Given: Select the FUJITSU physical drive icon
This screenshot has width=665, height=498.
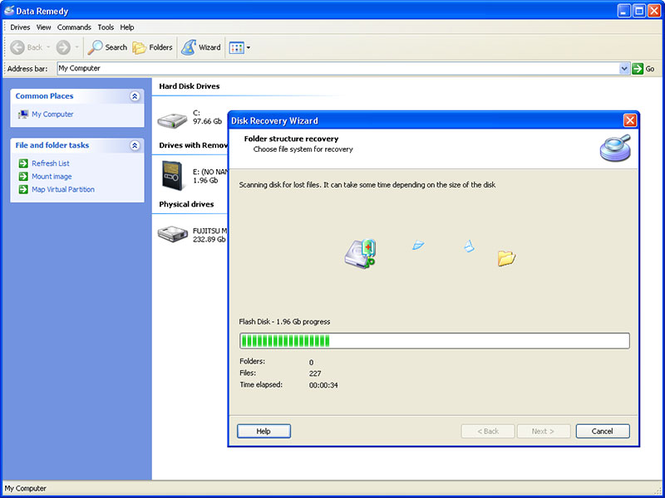Looking at the screenshot, I should (x=173, y=234).
